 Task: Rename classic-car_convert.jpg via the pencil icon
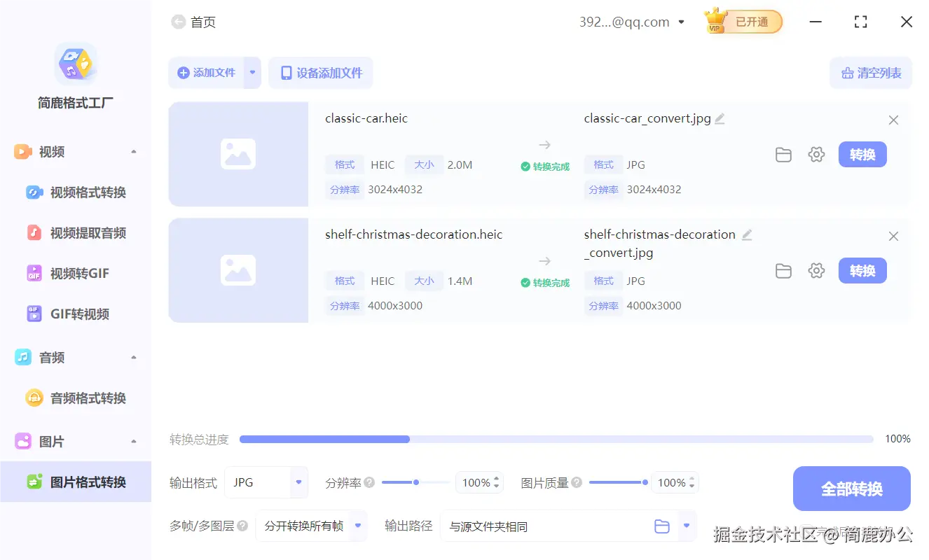click(719, 118)
